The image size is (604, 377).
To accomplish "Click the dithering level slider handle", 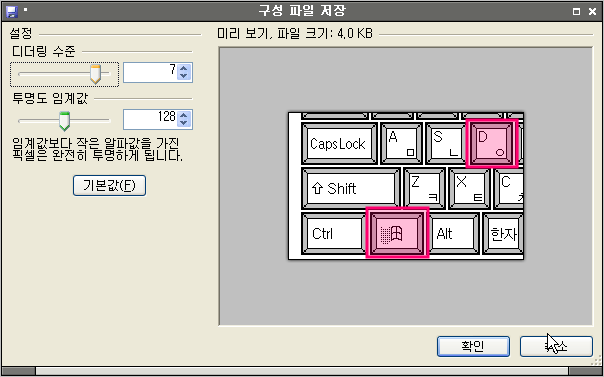I will click(95, 74).
